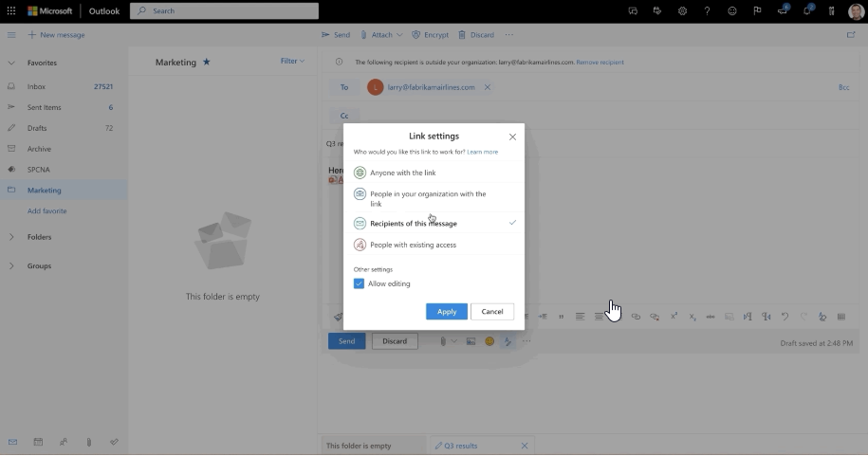Screen dimensions: 868x456
Task: Uncheck the Allow editing checkbox
Action: coord(359,283)
